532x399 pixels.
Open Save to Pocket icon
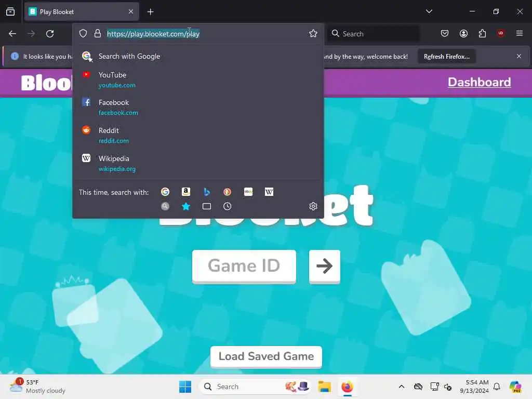[x=445, y=33]
